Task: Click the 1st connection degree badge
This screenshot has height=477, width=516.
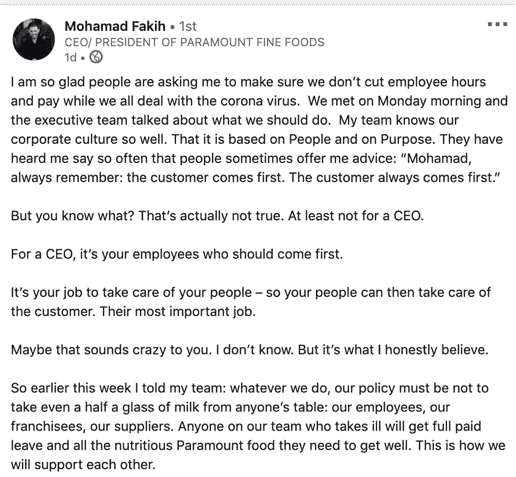Action: [188, 26]
